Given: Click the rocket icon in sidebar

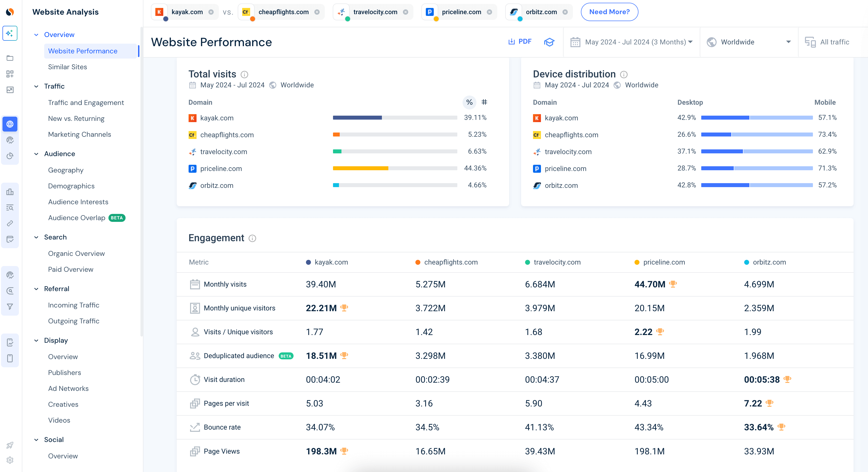Looking at the screenshot, I should point(10,445).
